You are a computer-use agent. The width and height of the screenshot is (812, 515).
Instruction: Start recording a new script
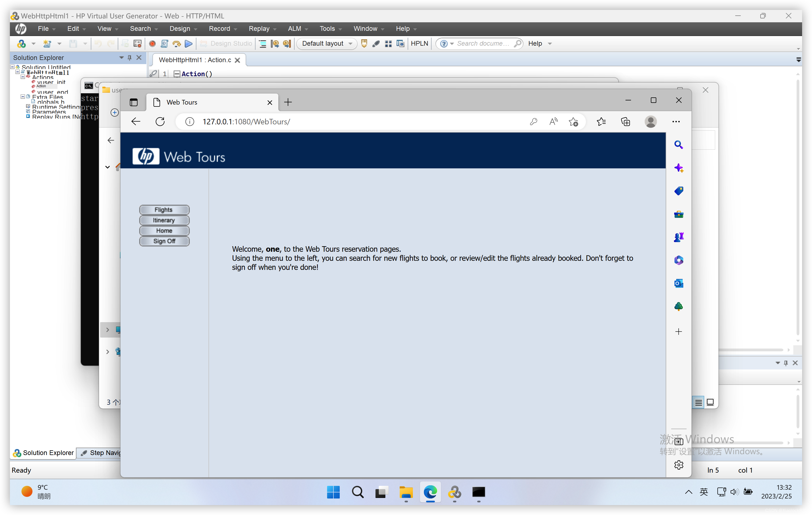coord(152,43)
